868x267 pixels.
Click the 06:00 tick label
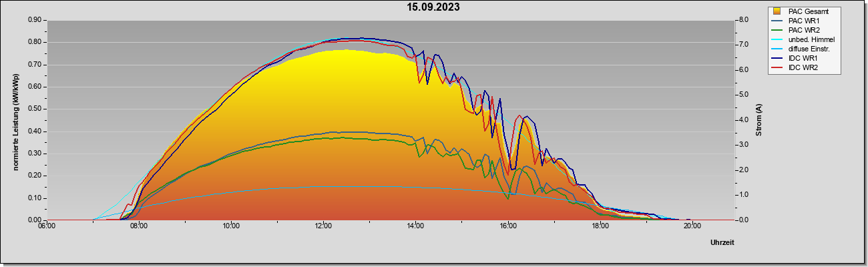click(47, 225)
